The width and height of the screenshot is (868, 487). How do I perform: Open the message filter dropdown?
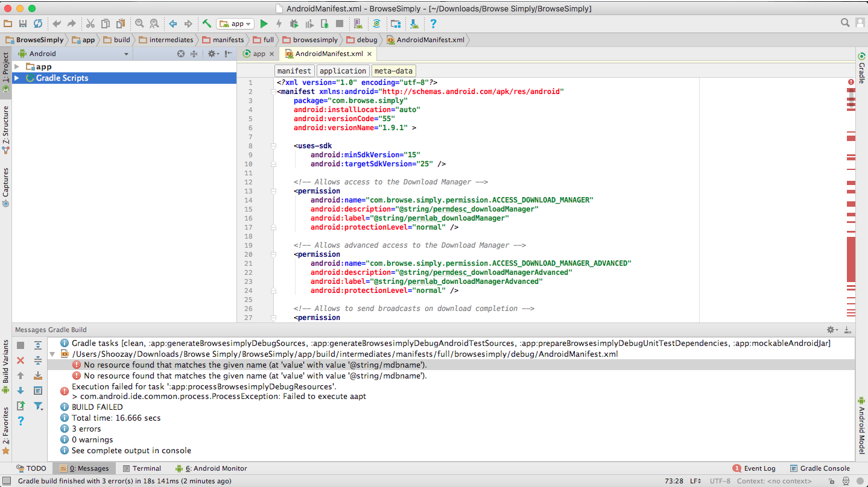click(38, 406)
